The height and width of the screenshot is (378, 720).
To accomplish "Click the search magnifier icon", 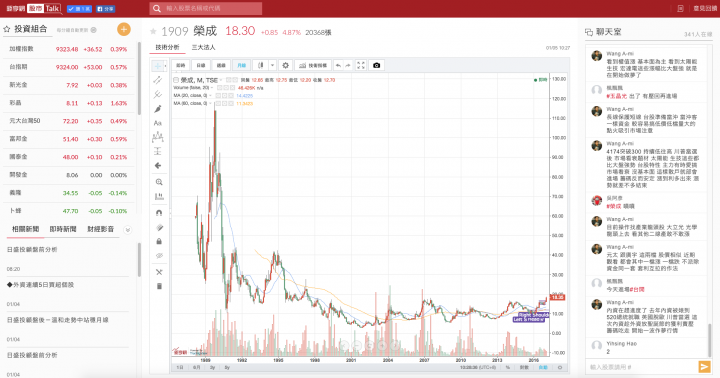I will pyautogui.click(x=157, y=8).
